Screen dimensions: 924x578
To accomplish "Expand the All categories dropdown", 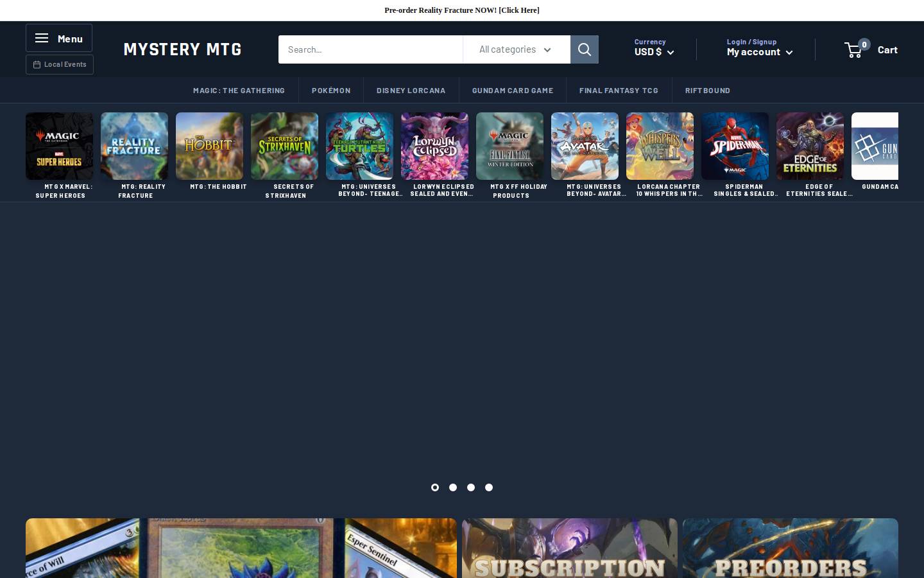I will pos(516,49).
